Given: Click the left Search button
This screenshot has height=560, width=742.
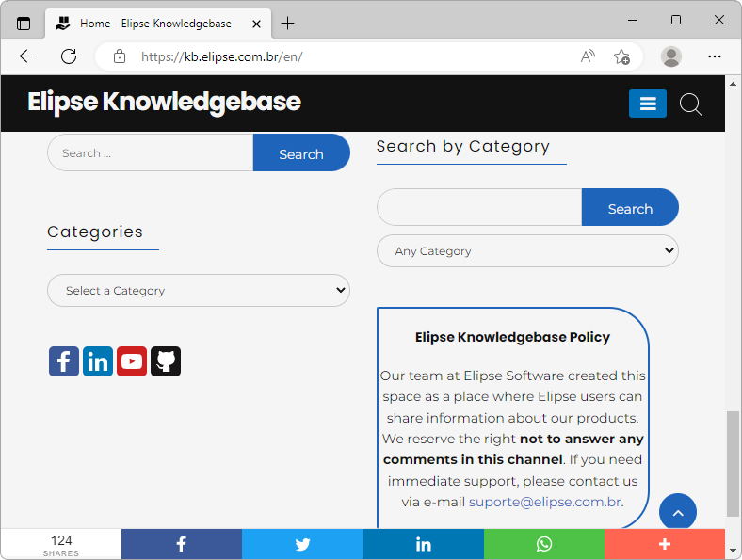Looking at the screenshot, I should tap(301, 153).
